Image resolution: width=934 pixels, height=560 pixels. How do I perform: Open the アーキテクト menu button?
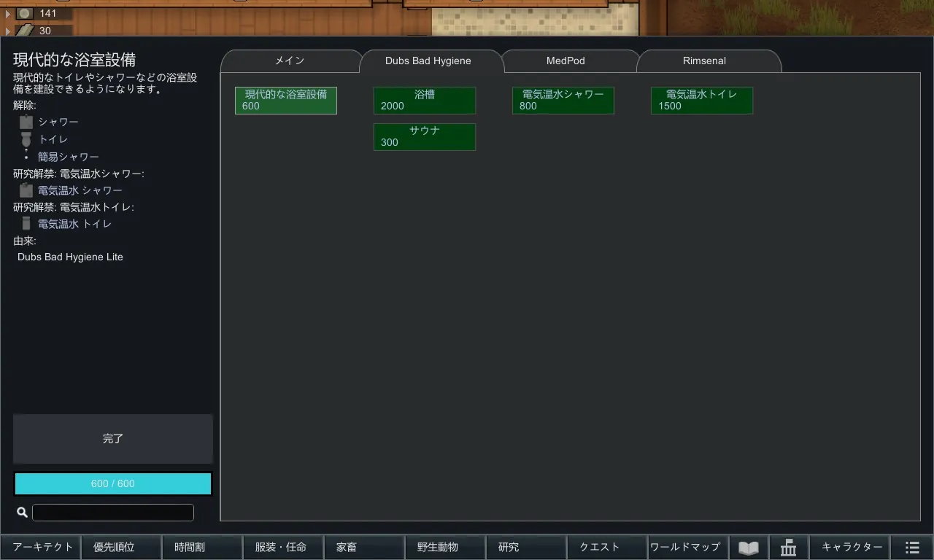click(42, 548)
